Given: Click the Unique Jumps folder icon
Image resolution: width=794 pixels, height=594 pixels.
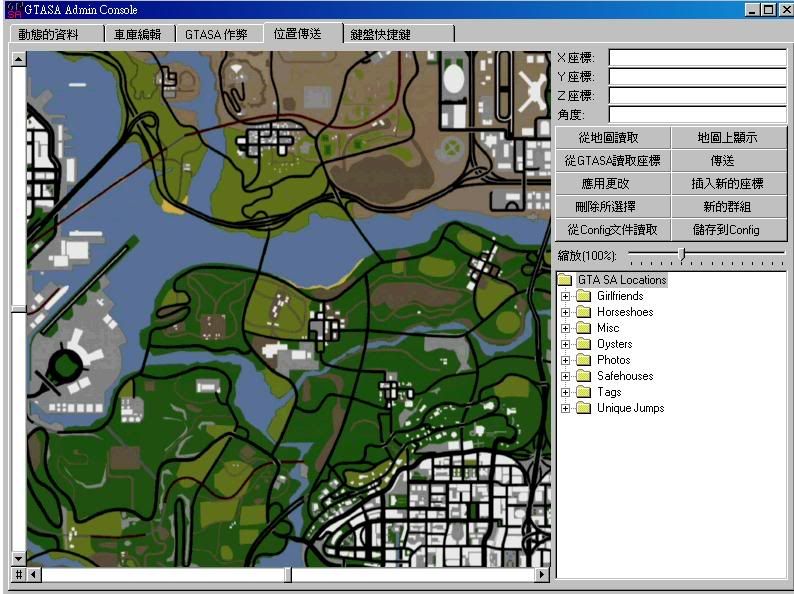Looking at the screenshot, I should coord(583,408).
